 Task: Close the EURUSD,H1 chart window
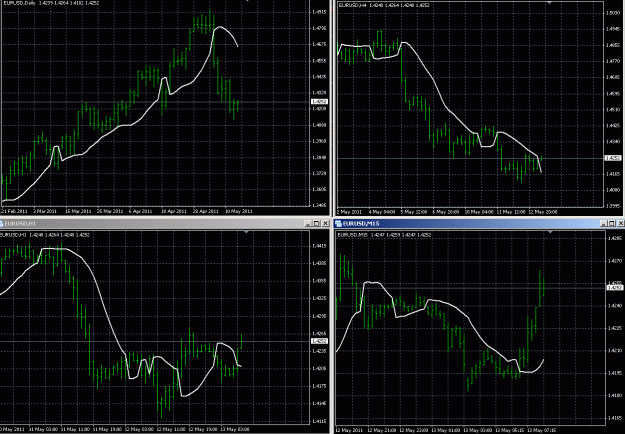(x=325, y=224)
